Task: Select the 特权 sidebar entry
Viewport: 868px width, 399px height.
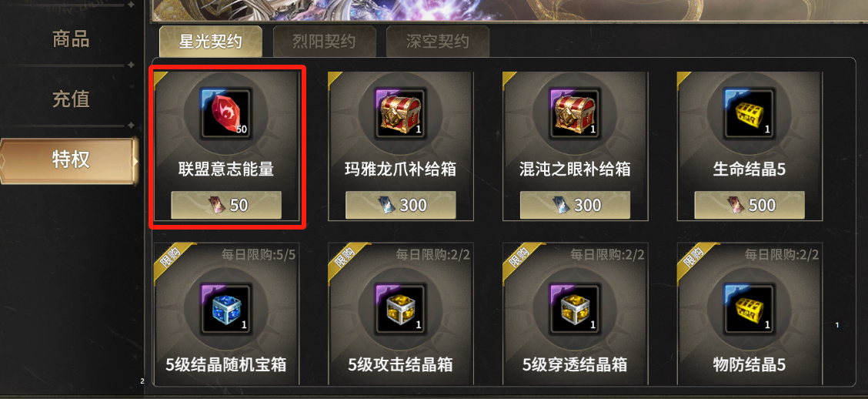Action: pos(68,160)
